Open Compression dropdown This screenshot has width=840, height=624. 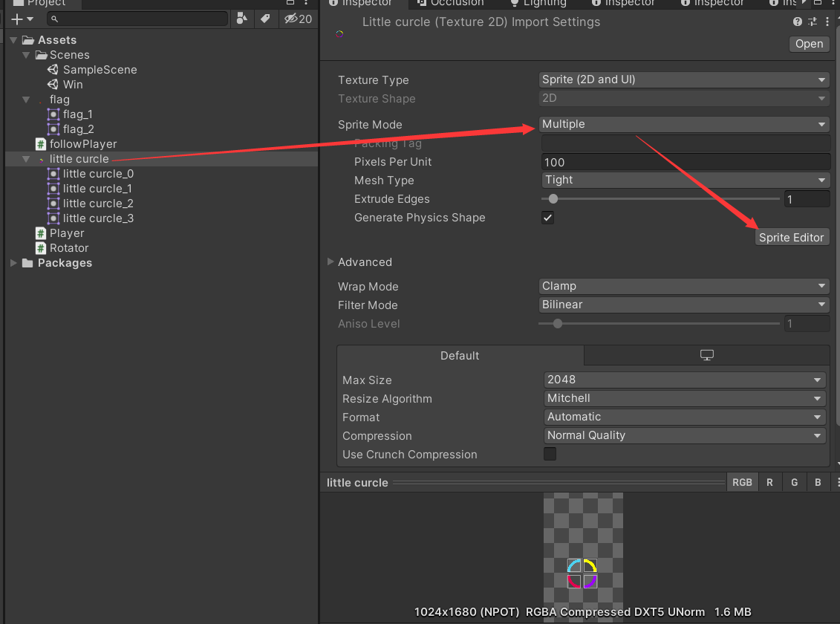point(685,435)
